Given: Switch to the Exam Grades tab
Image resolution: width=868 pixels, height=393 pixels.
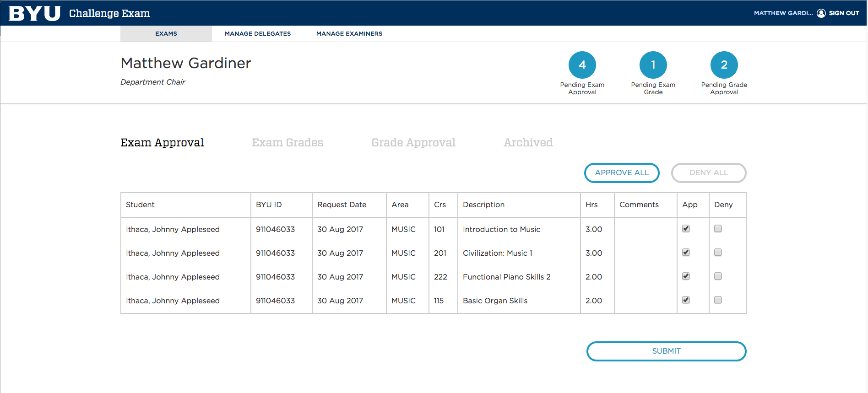Looking at the screenshot, I should pyautogui.click(x=288, y=143).
